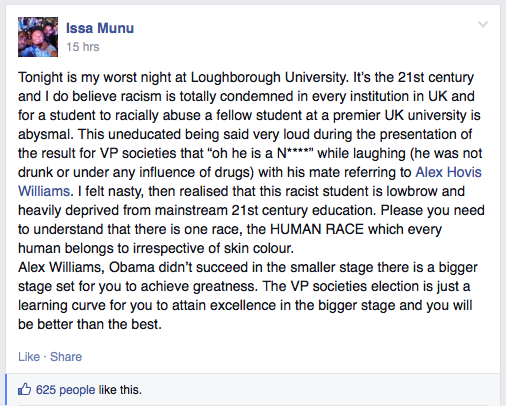Follow the tagged Alex Hovis name link

point(448,172)
